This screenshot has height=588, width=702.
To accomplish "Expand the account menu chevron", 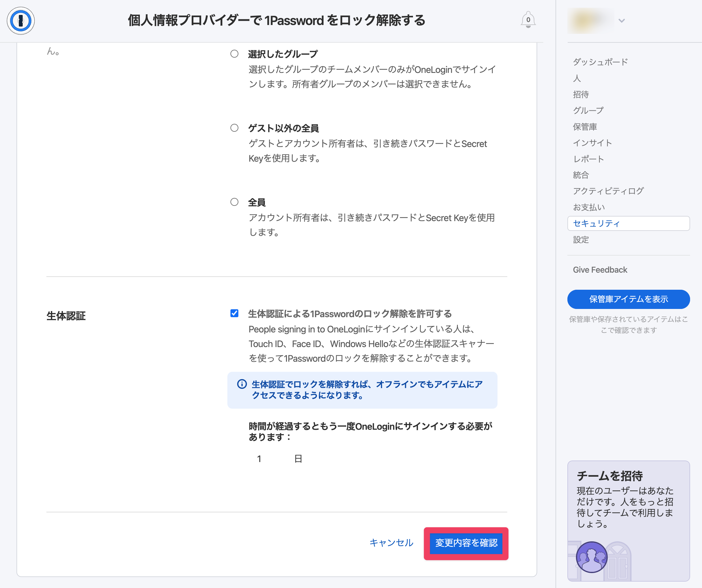I will pyautogui.click(x=621, y=21).
